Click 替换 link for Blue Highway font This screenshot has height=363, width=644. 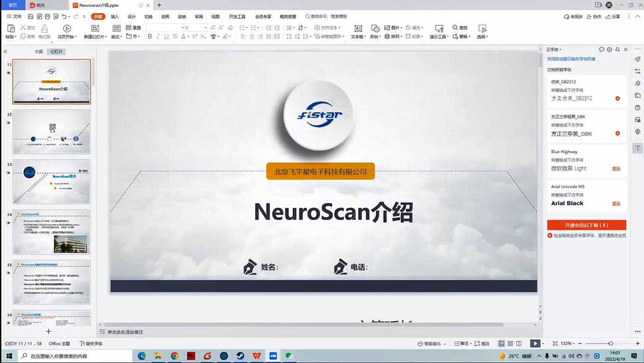pyautogui.click(x=616, y=169)
